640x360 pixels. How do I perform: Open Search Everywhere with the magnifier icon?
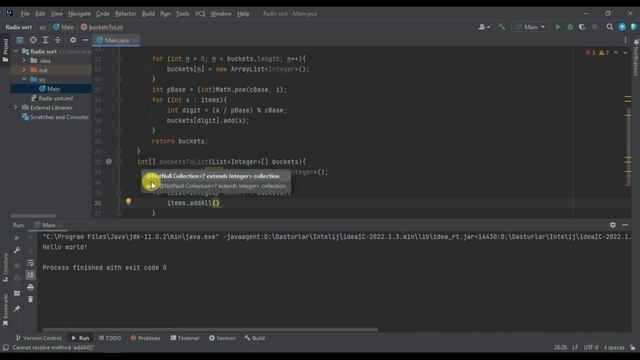click(610, 27)
